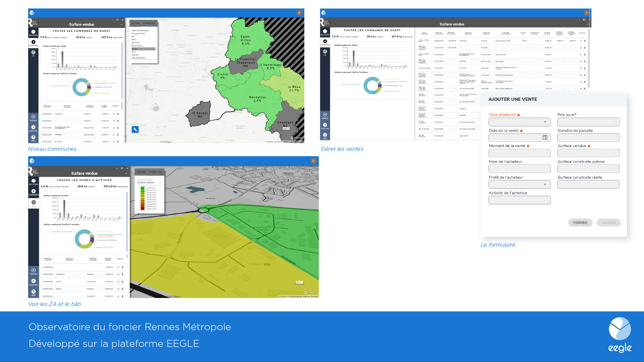644x362 pixels.
Task: Delete the Intersport sale row in Niveau communes table
Action: pos(118,114)
